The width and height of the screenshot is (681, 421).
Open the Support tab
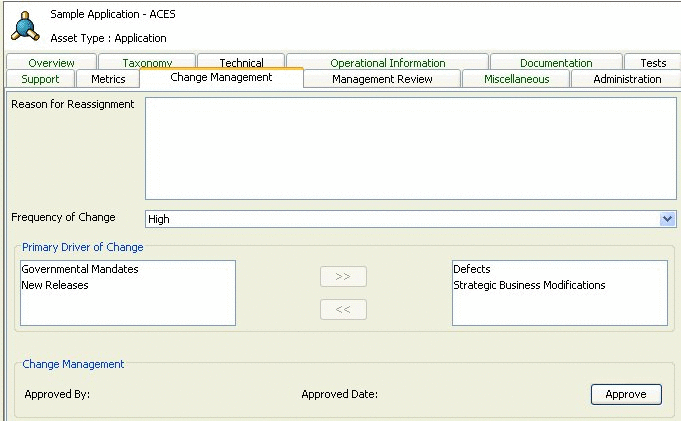[40, 79]
